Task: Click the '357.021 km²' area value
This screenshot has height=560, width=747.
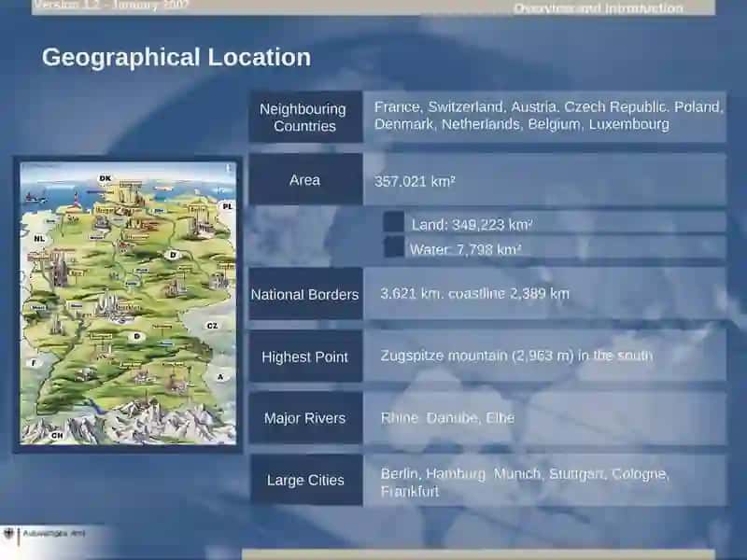Action: 415,181
